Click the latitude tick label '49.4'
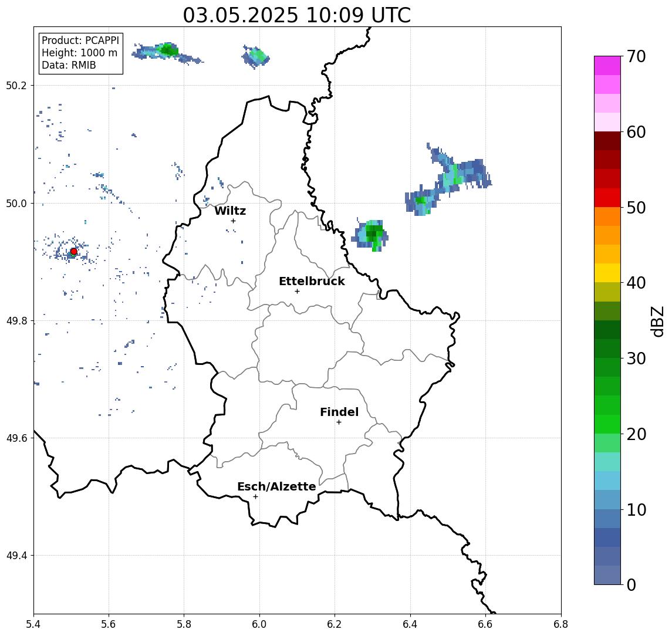This screenshot has width=672, height=636. (16, 556)
